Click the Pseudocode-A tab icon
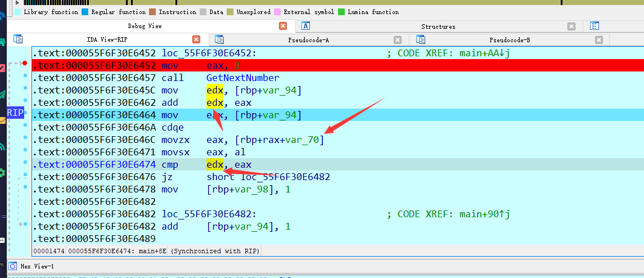The height and width of the screenshot is (278, 644). click(x=219, y=39)
